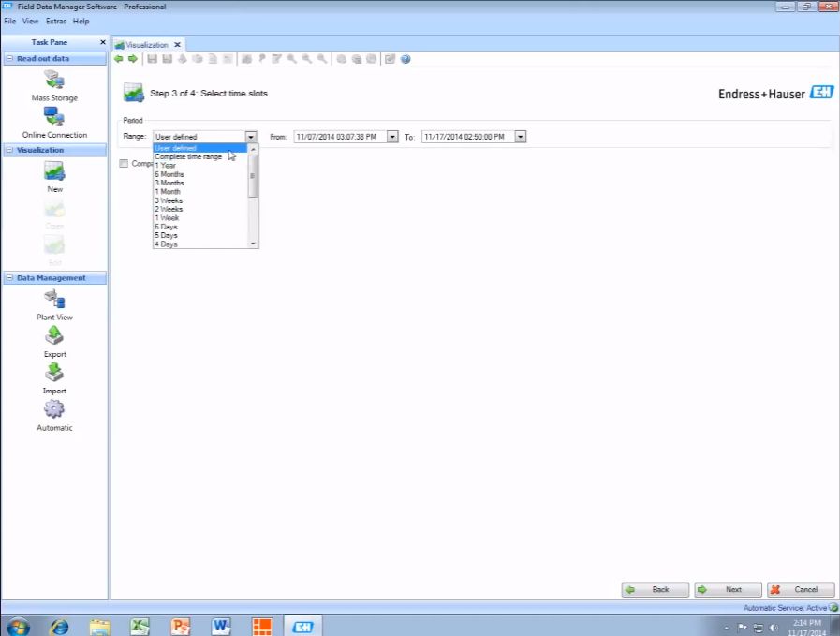
Task: Open PowerPoint from the taskbar
Action: (x=181, y=626)
